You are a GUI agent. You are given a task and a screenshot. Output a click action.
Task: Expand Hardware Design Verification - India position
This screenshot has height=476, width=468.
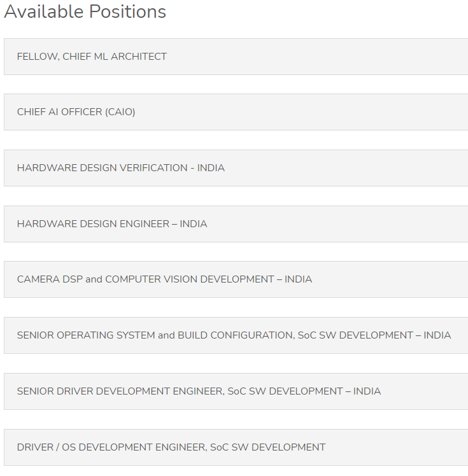[x=236, y=168]
